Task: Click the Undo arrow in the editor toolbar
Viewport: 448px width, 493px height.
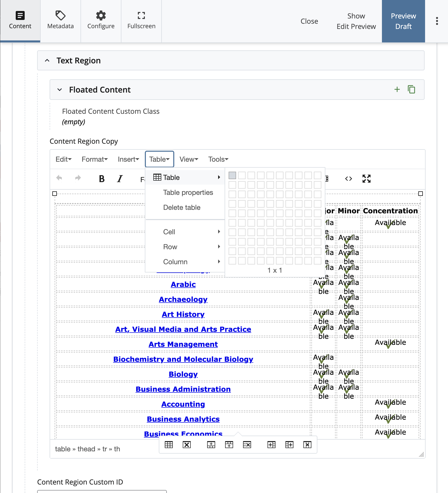Action: click(x=59, y=178)
